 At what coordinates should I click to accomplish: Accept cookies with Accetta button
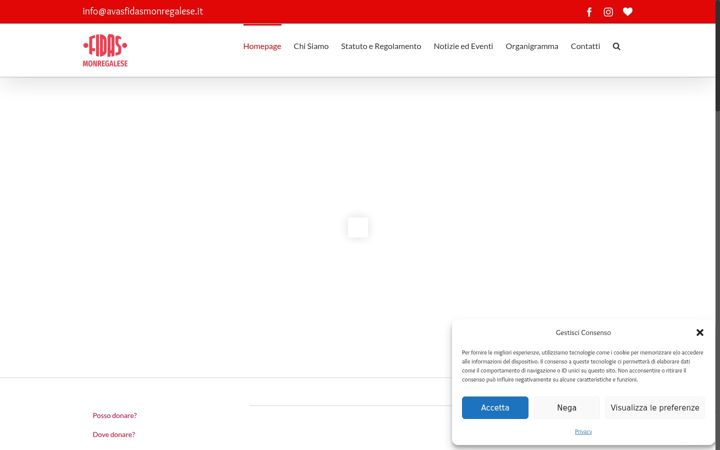495,408
